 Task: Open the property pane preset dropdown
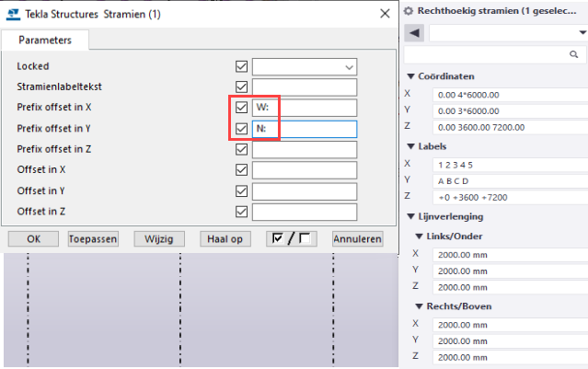[582, 33]
